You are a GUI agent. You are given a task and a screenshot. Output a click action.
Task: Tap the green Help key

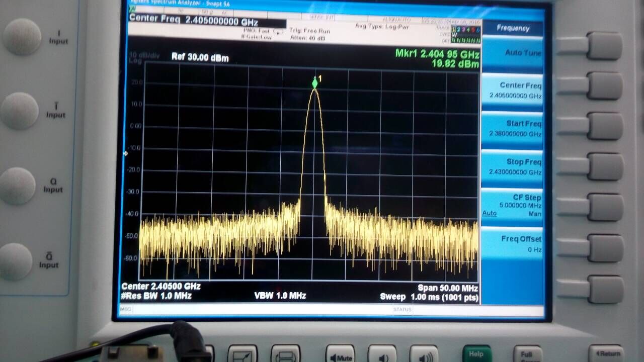click(x=477, y=354)
